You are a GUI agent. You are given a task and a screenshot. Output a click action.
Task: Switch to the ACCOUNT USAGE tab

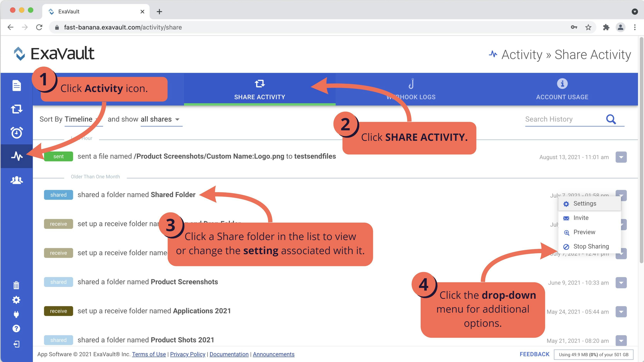[562, 89]
